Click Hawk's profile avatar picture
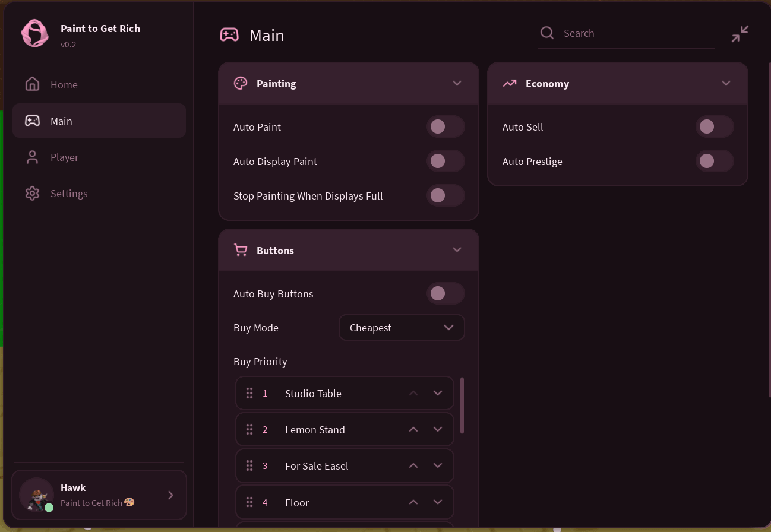The width and height of the screenshot is (771, 532). click(x=37, y=495)
